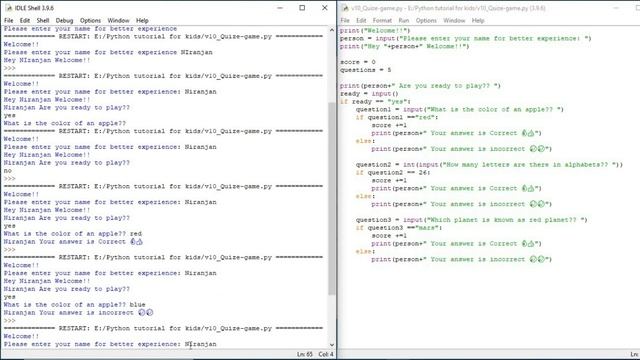Click the 'person = input' code line

click(x=465, y=38)
